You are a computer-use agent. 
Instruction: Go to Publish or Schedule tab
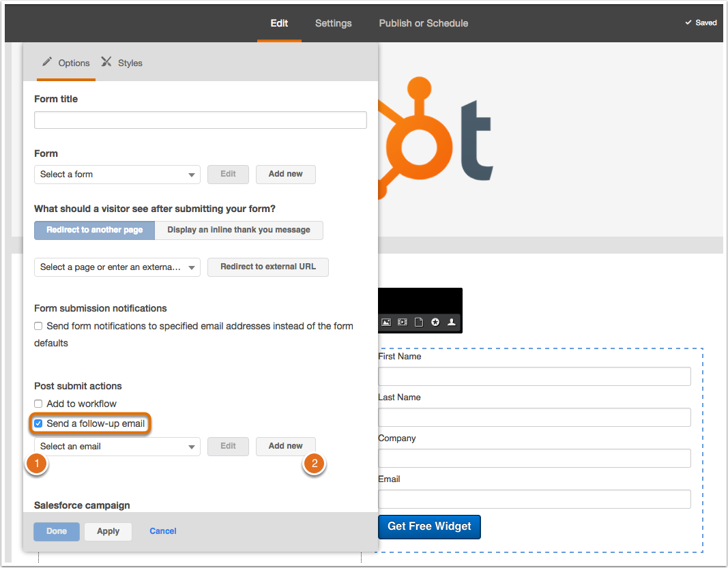click(x=424, y=23)
